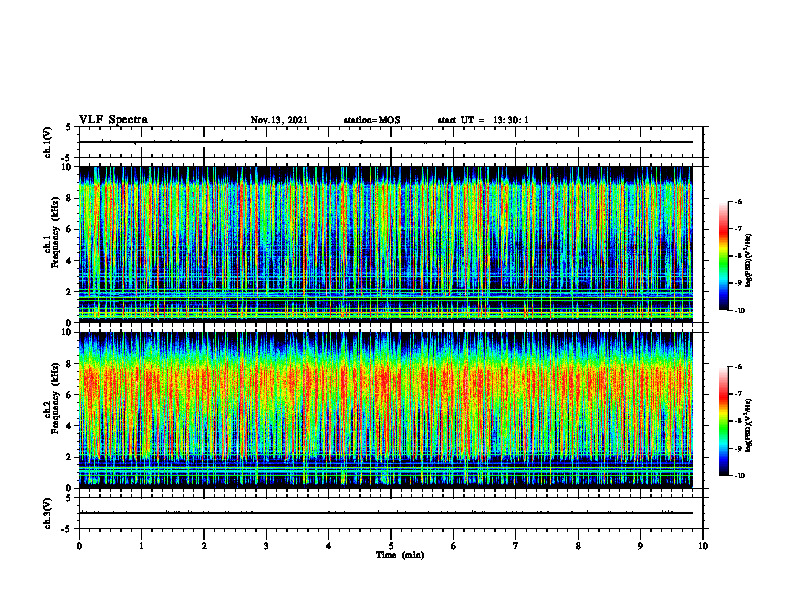The image size is (792, 612).
Task: Click the "-5" tick on ch.3(V) axis
Action: [x=67, y=529]
